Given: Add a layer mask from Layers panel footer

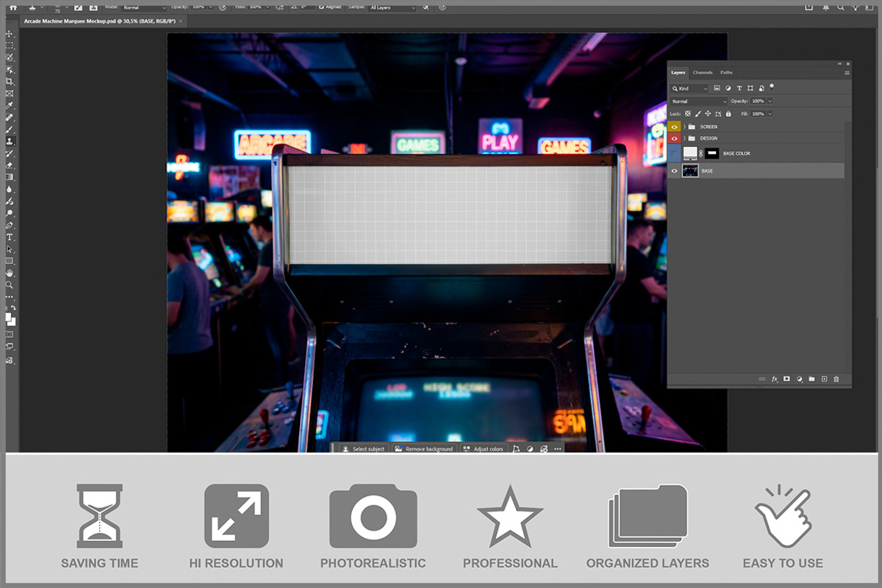Looking at the screenshot, I should [786, 379].
